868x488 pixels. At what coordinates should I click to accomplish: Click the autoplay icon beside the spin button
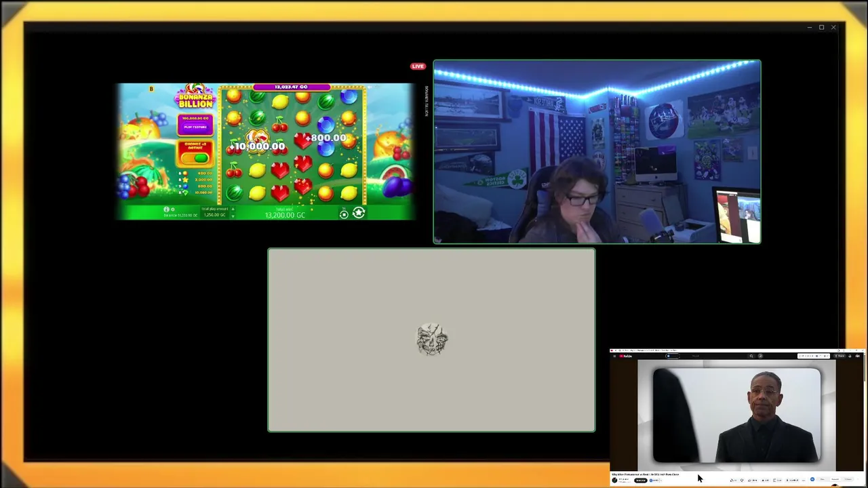(344, 214)
